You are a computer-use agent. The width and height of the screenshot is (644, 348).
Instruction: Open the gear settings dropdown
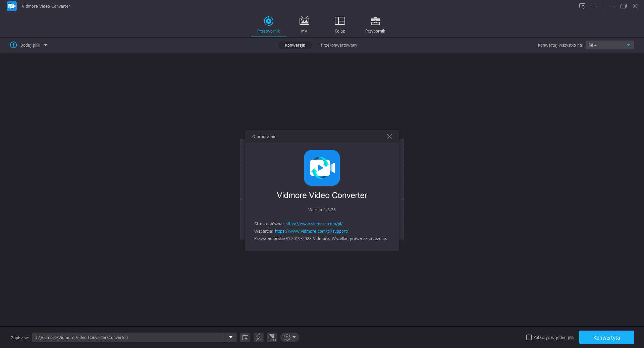[x=290, y=337]
